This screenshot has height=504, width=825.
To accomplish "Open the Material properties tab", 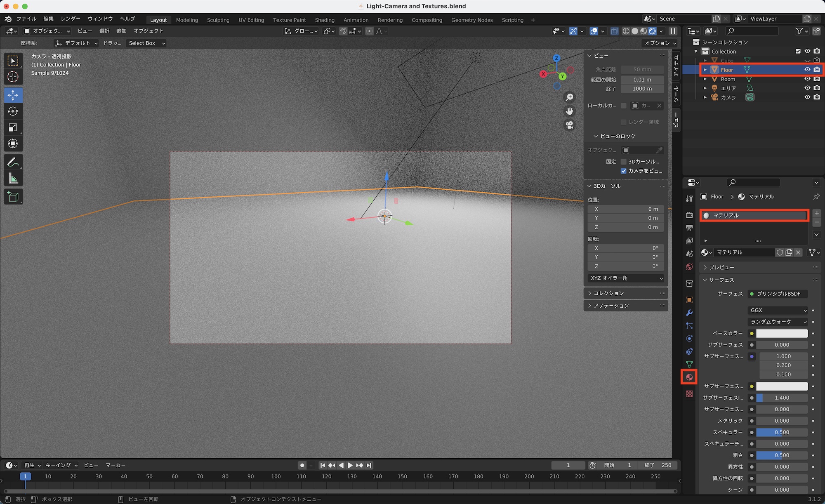I will (x=689, y=377).
